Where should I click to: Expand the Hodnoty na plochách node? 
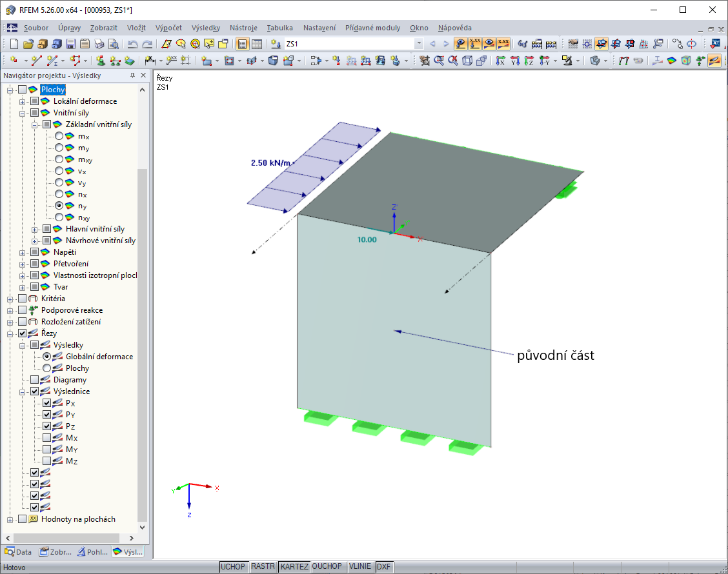coord(10,520)
